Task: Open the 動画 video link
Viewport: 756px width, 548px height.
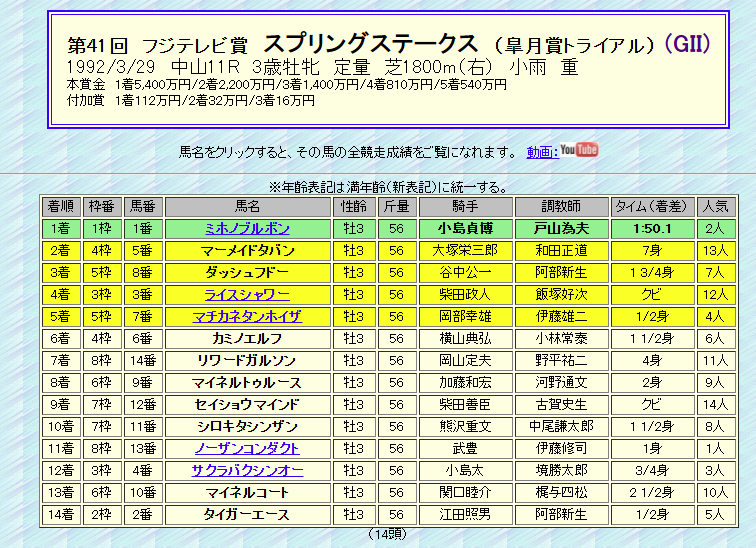Action: (x=541, y=152)
